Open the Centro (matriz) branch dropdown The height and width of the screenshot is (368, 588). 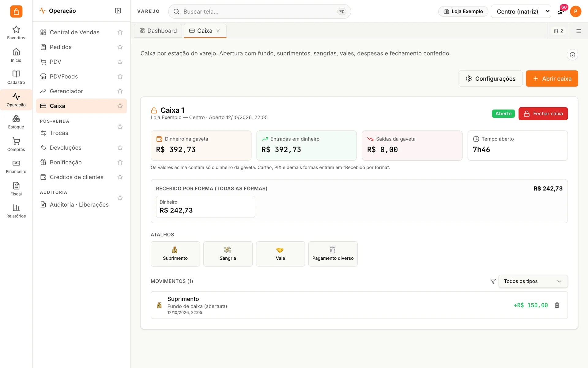click(x=521, y=11)
